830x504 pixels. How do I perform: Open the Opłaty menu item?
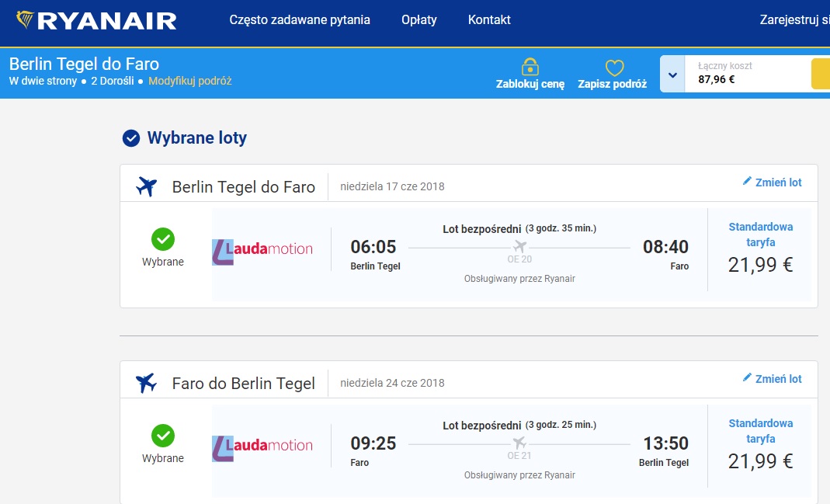[x=419, y=19]
